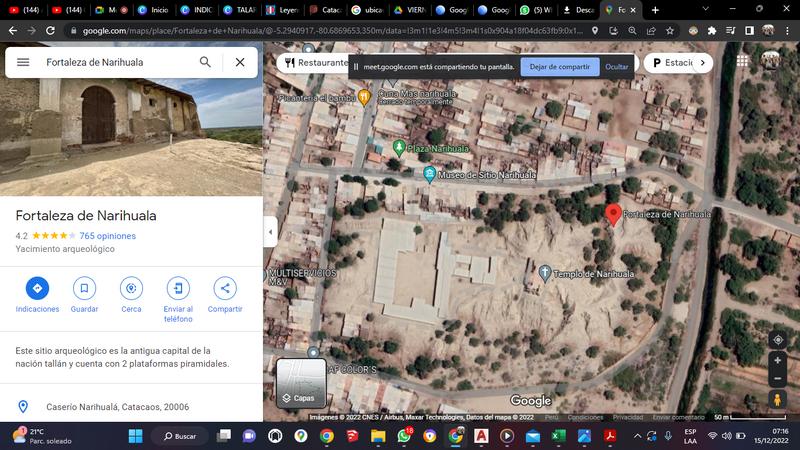Send place to phone with Enviar al teléfono

point(178,300)
